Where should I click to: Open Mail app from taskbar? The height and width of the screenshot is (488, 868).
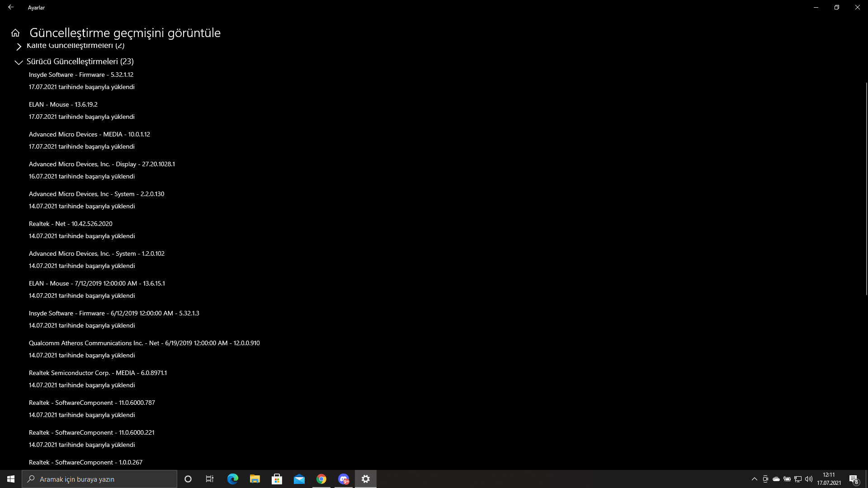299,479
